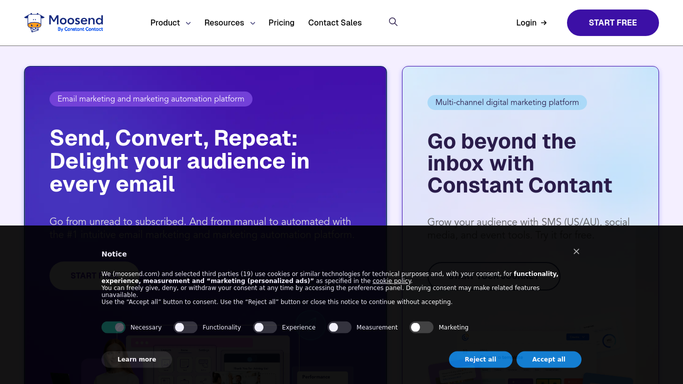
Task: Click the Multi-channel digital marketing platform badge
Action: [x=507, y=102]
